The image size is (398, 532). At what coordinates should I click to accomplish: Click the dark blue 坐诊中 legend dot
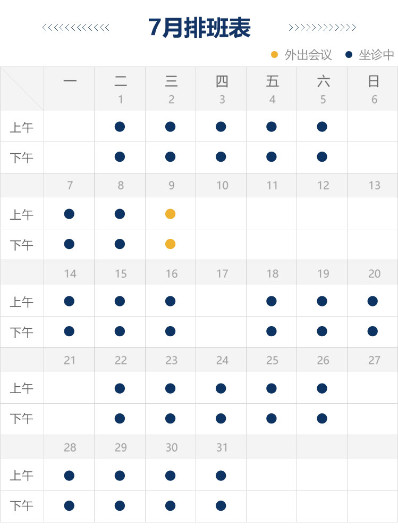click(349, 55)
